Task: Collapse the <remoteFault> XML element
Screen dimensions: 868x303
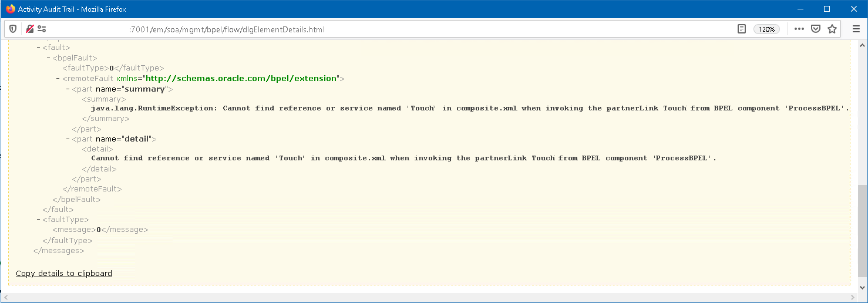Action: 58,78
